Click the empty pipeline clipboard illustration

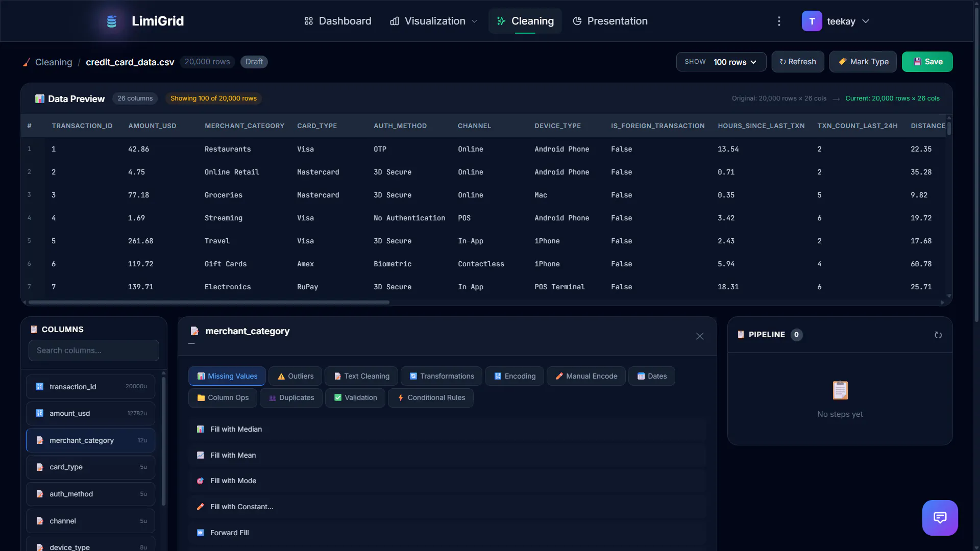[840, 390]
